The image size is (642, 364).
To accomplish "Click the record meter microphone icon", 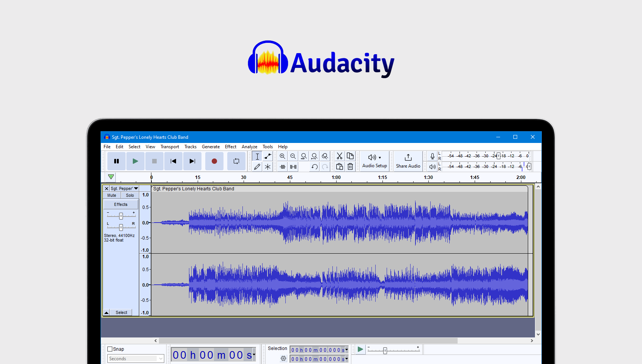I will (x=433, y=156).
